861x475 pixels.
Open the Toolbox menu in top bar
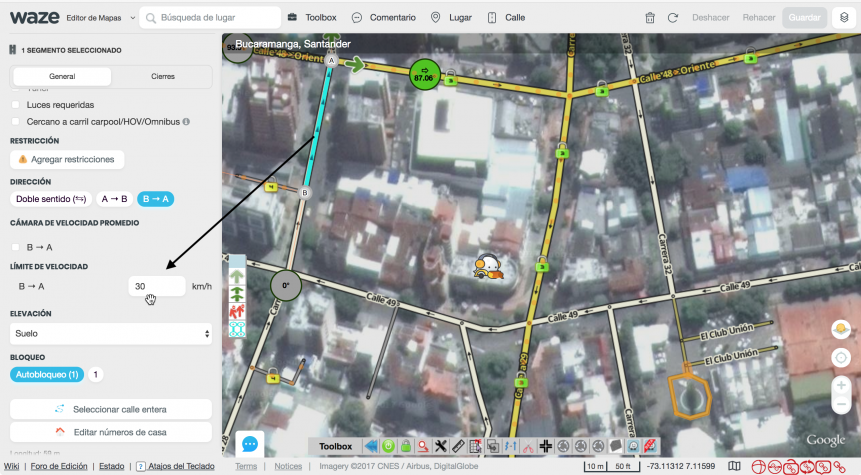click(312, 18)
